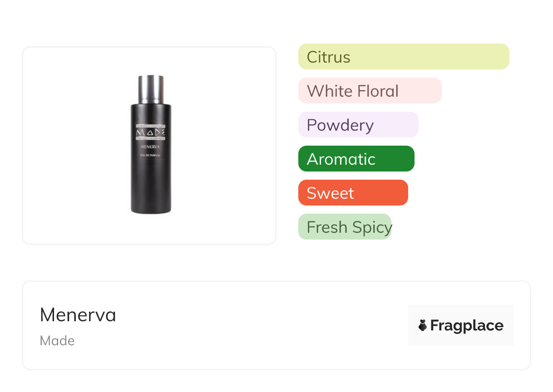Click the silver cap of the bottle
Viewport: 553px width, 392px height.
(x=151, y=89)
